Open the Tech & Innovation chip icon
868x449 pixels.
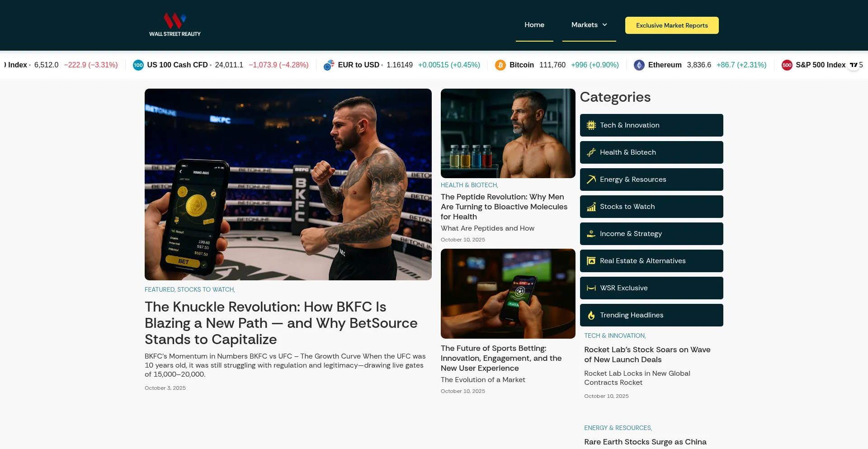coord(591,125)
